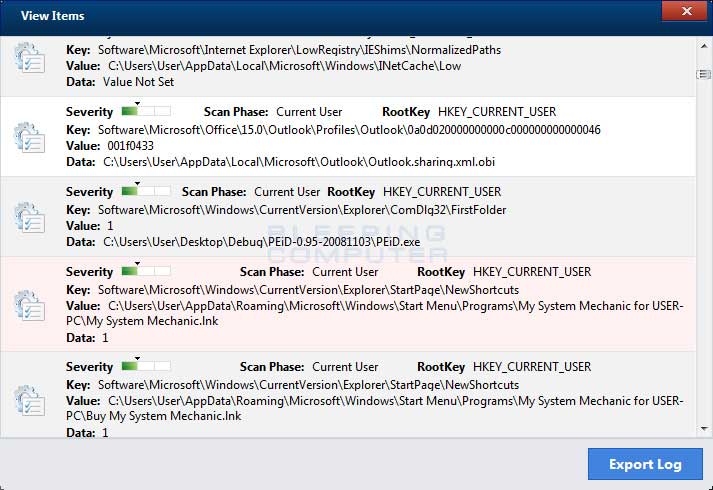The width and height of the screenshot is (713, 490).
Task: Select key path ending in ComDlg32\FirstFolder
Action: (302, 210)
